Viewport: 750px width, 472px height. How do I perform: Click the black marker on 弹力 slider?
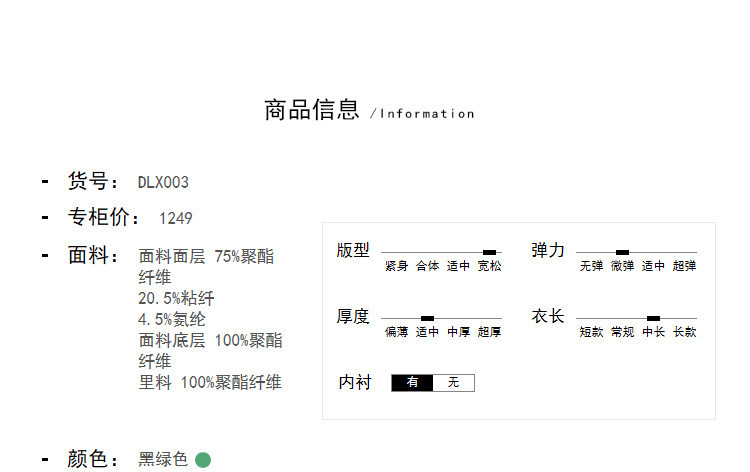point(622,252)
